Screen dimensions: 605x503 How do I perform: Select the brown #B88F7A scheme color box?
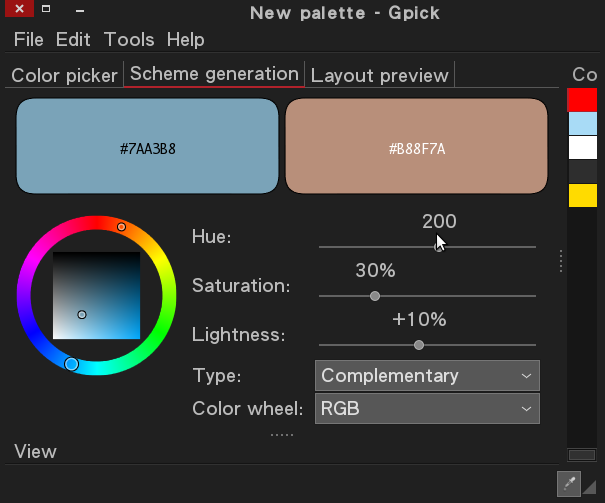tap(416, 146)
